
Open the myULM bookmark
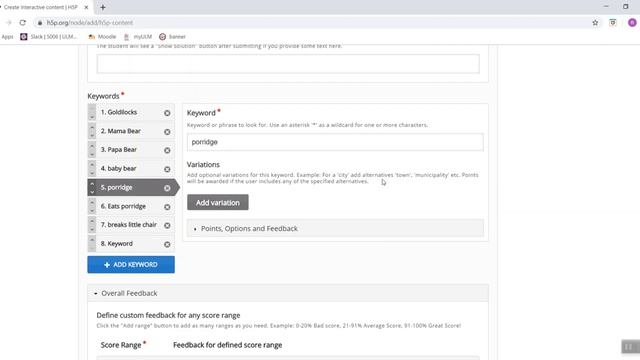138,37
